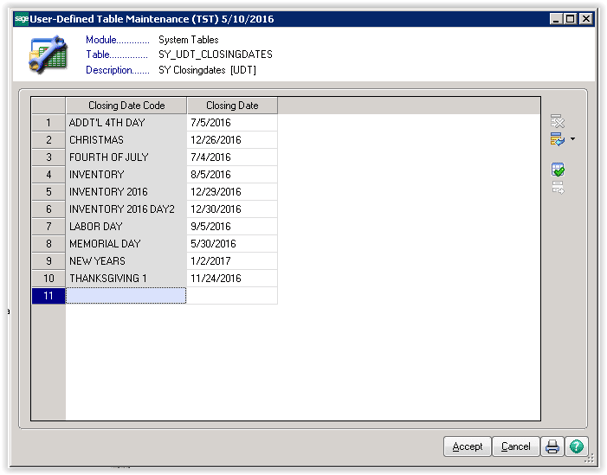Click the empty Closing Date Code cell in row 11
This screenshot has width=607, height=475.
(x=125, y=295)
